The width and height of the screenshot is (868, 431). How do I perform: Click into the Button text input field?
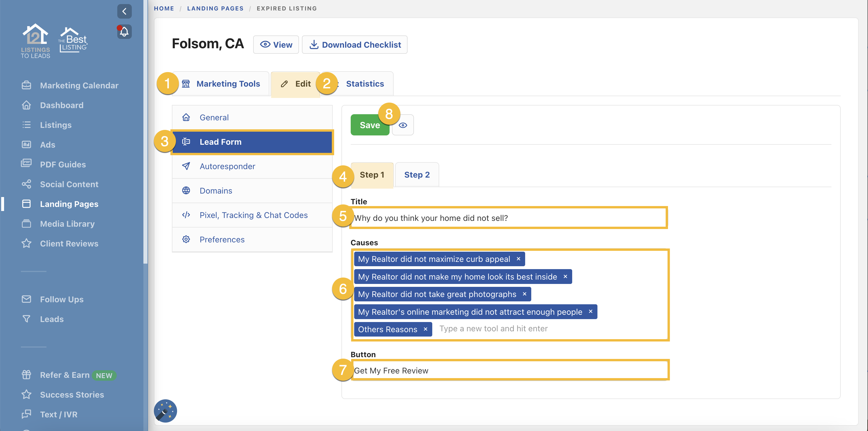(509, 370)
